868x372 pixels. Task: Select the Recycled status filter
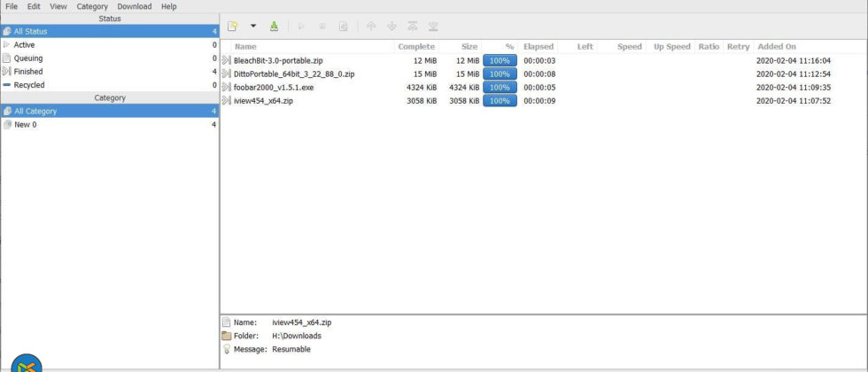coord(110,85)
